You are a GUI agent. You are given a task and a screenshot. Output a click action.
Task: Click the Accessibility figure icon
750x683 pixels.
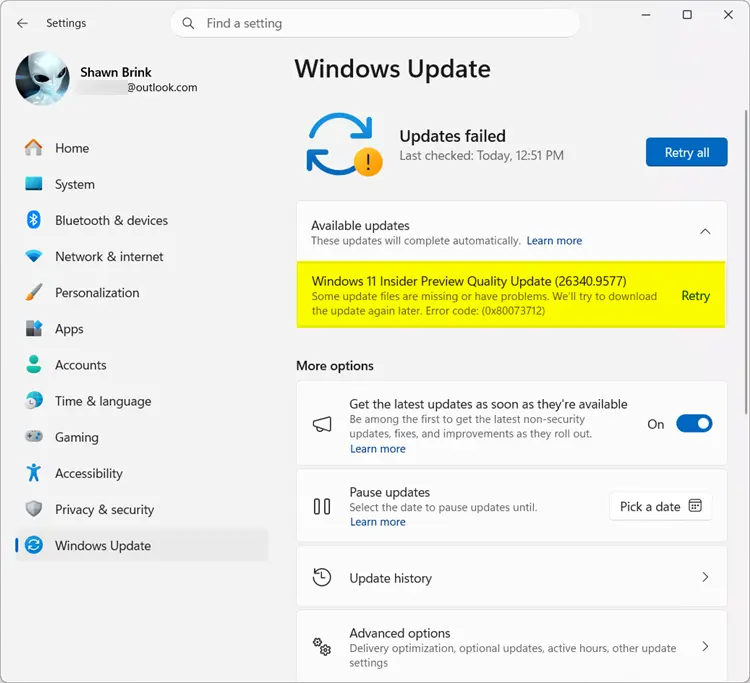click(x=33, y=473)
